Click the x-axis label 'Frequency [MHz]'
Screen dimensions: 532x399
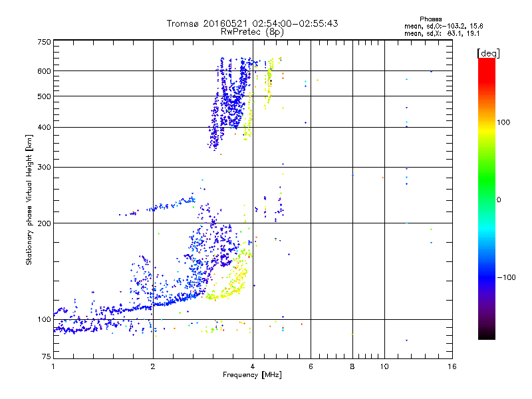pos(252,375)
